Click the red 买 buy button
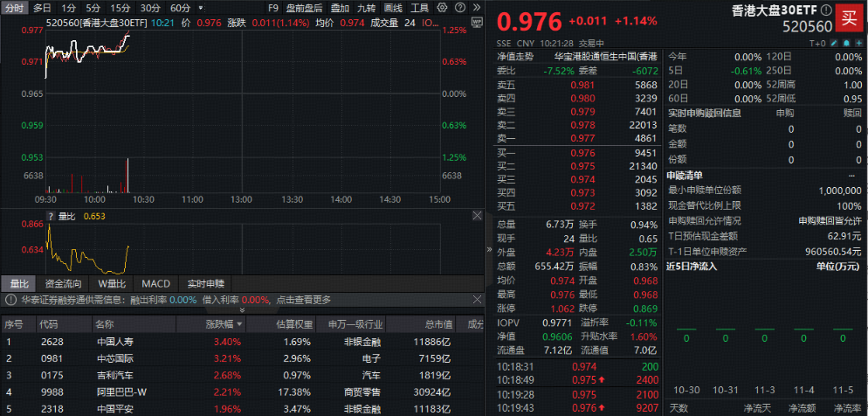 pos(847,17)
